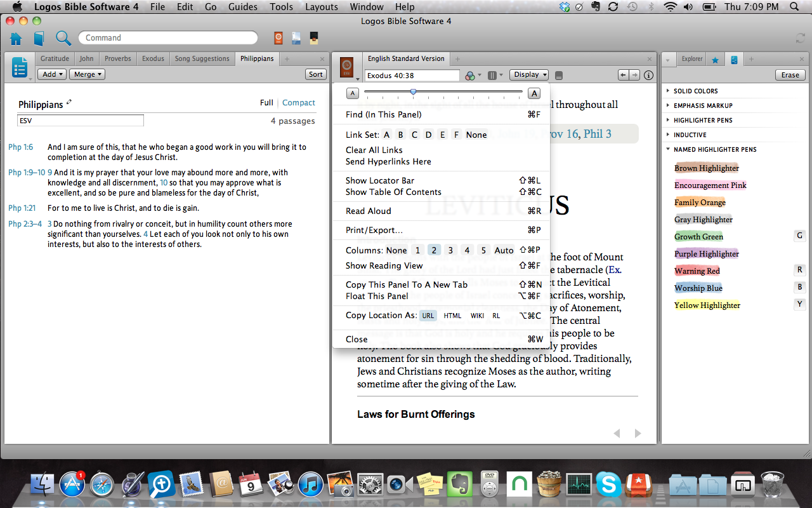Screen dimensions: 812x508
Task: Set Columns to None
Action: (x=396, y=250)
